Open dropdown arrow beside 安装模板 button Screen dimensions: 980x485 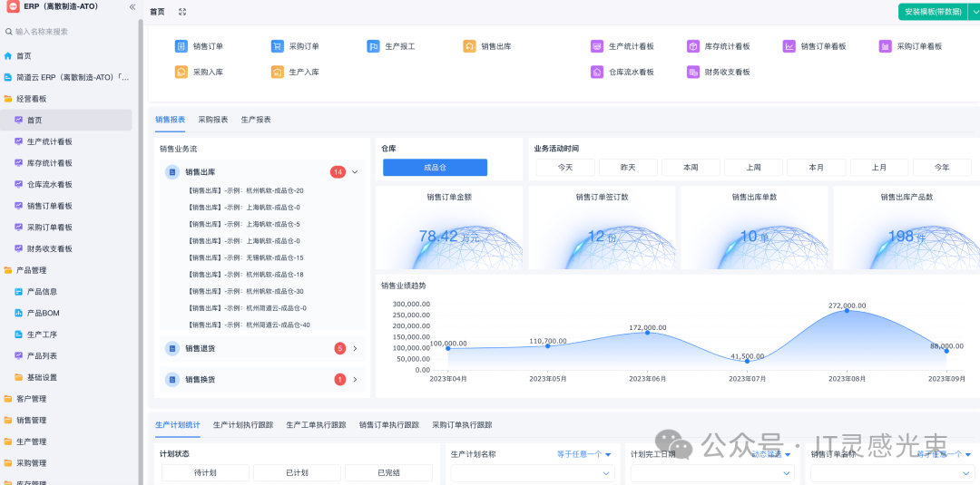(x=975, y=12)
